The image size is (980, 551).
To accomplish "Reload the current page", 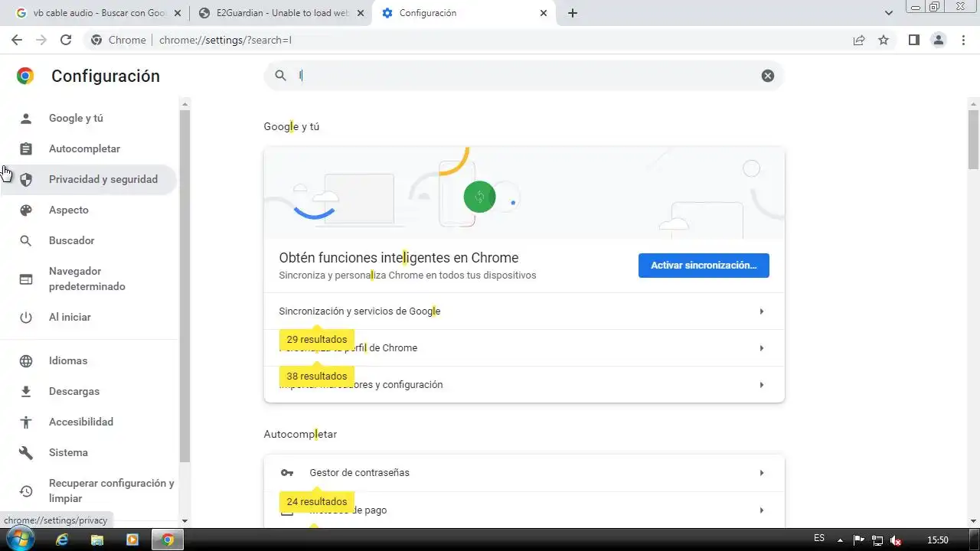I will point(66,40).
